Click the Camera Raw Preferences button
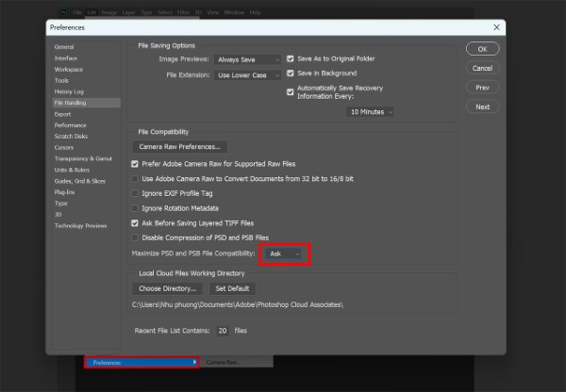 point(180,147)
